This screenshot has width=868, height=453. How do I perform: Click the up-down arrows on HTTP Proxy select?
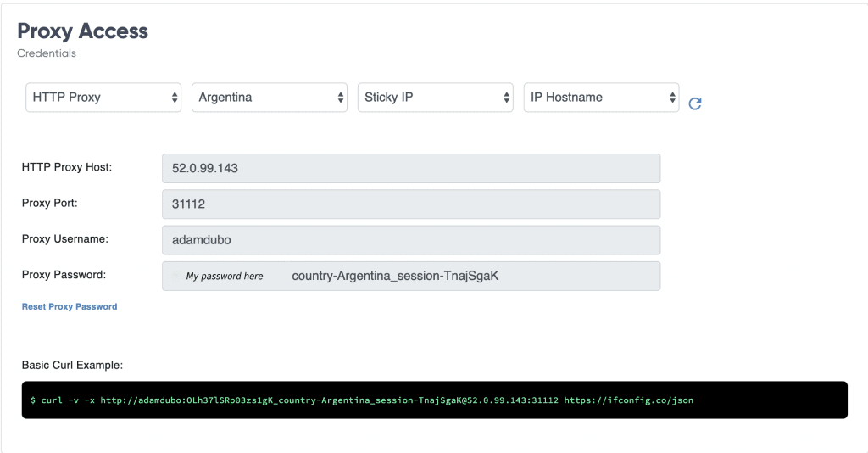pyautogui.click(x=175, y=98)
